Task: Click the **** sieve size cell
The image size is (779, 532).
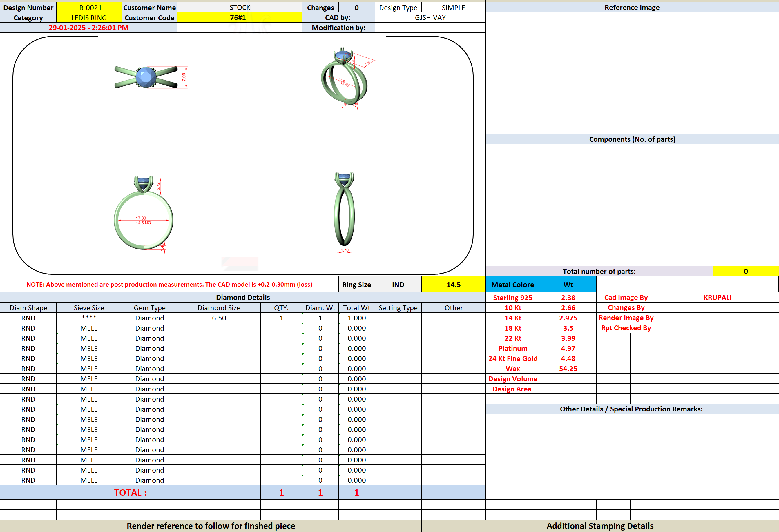Action: pyautogui.click(x=89, y=318)
